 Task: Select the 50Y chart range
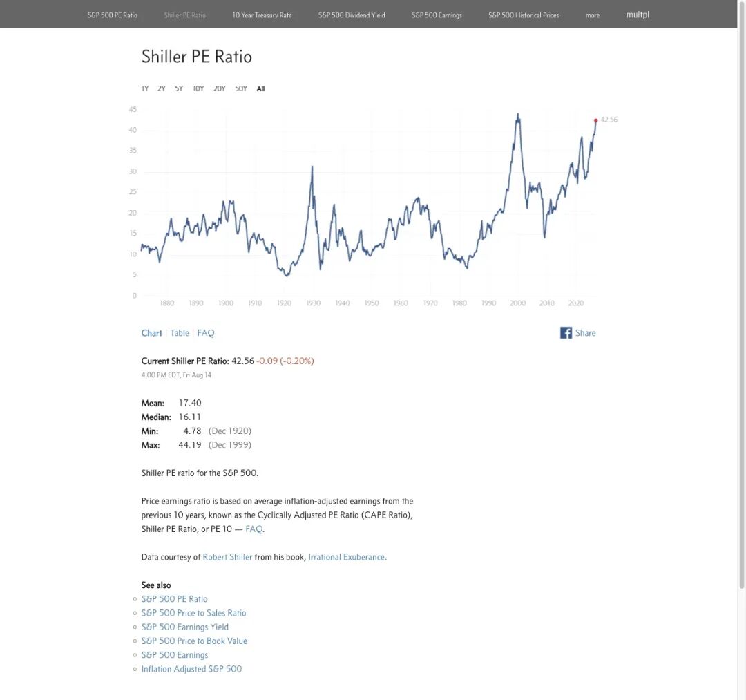[x=241, y=88]
